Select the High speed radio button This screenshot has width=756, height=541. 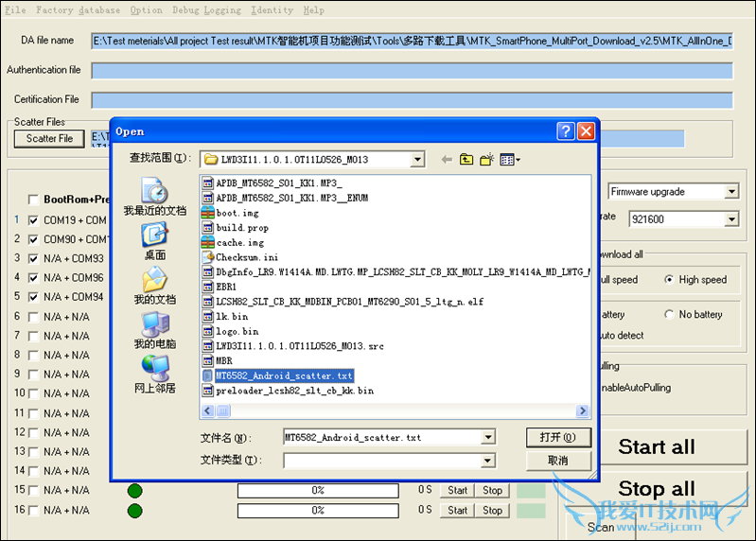[669, 279]
